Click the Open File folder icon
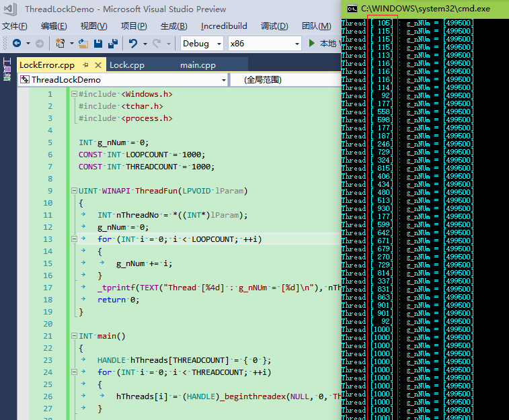Image resolution: width=509 pixels, height=420 pixels. (83, 43)
